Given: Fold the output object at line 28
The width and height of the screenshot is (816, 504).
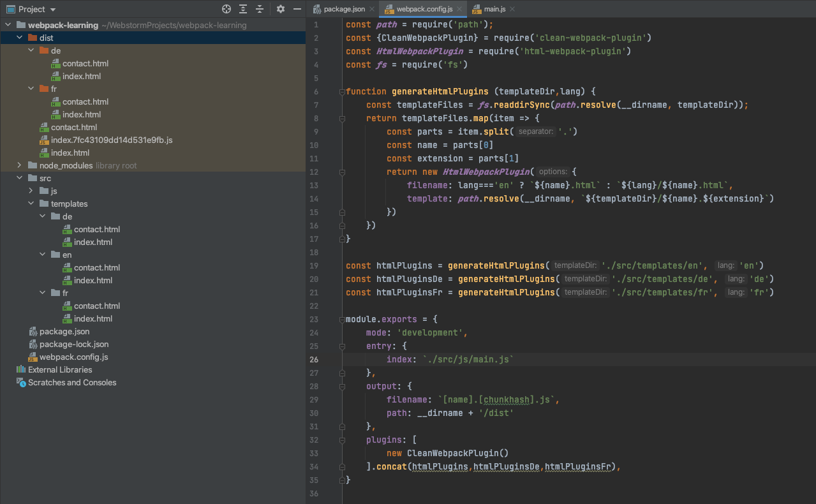Looking at the screenshot, I should pyautogui.click(x=342, y=387).
